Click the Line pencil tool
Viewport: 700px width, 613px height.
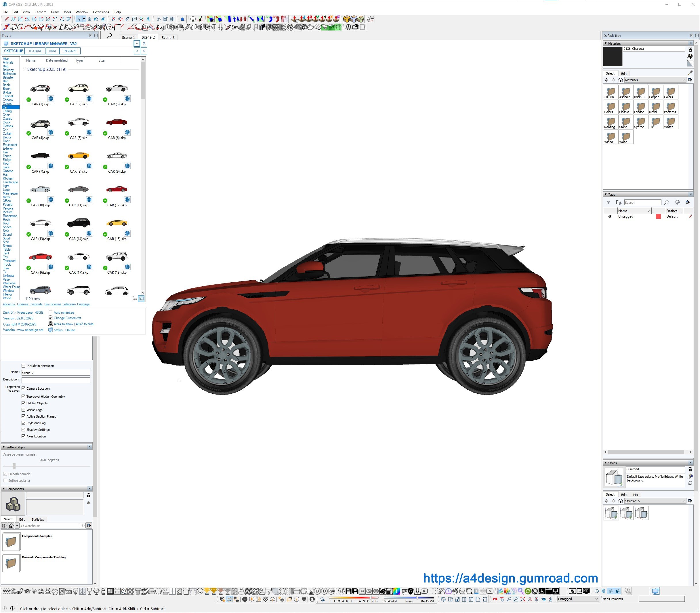point(7,19)
